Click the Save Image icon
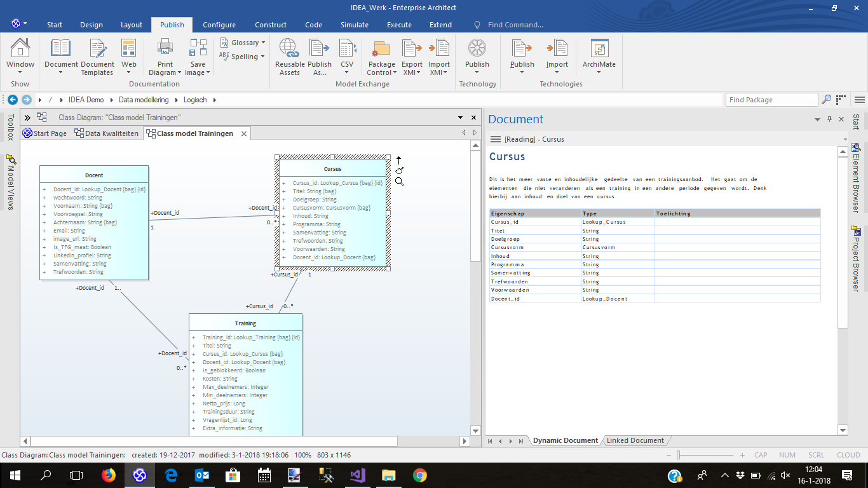Screen dimensions: 868x488 click(198, 48)
